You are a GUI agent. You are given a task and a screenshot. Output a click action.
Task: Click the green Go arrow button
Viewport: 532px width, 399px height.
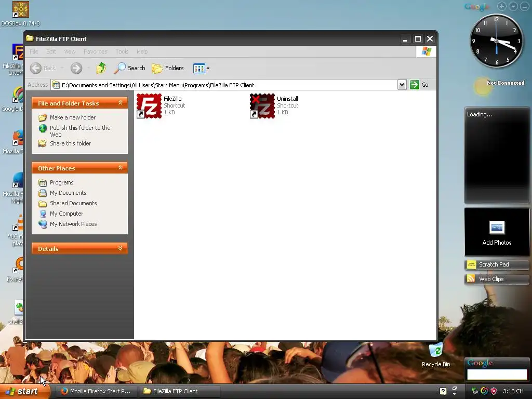pos(414,85)
